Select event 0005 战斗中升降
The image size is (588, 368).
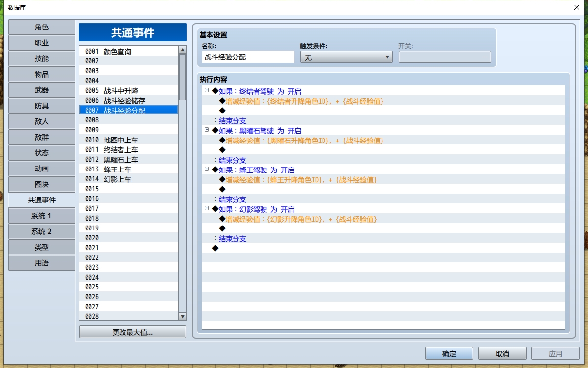pos(129,90)
